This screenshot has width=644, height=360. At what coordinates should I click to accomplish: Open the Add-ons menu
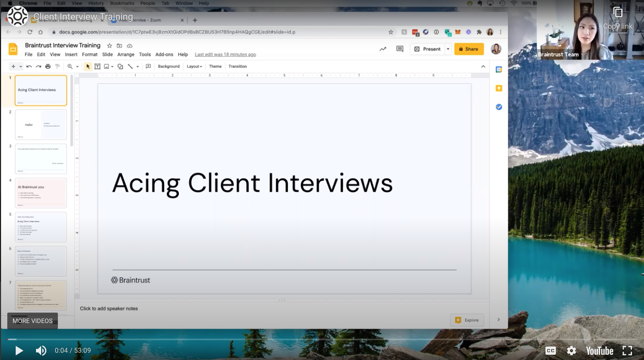point(164,54)
